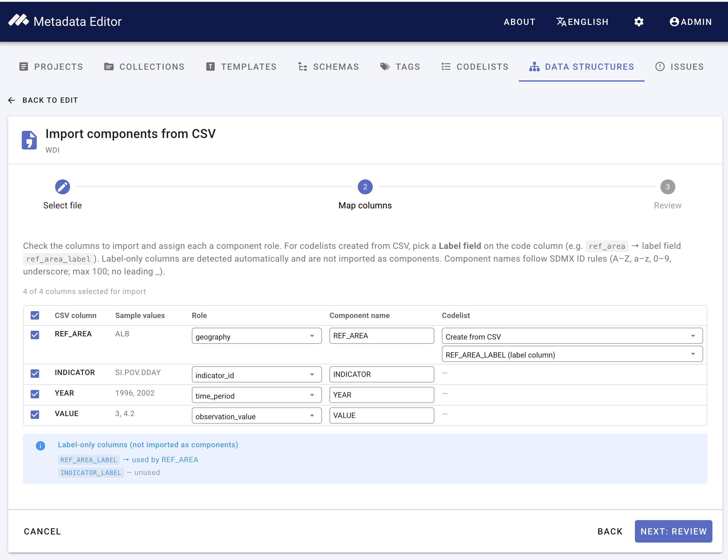Screen dimensions: 728x560
Task: Click the back arrow icon
Action: pos(11,100)
